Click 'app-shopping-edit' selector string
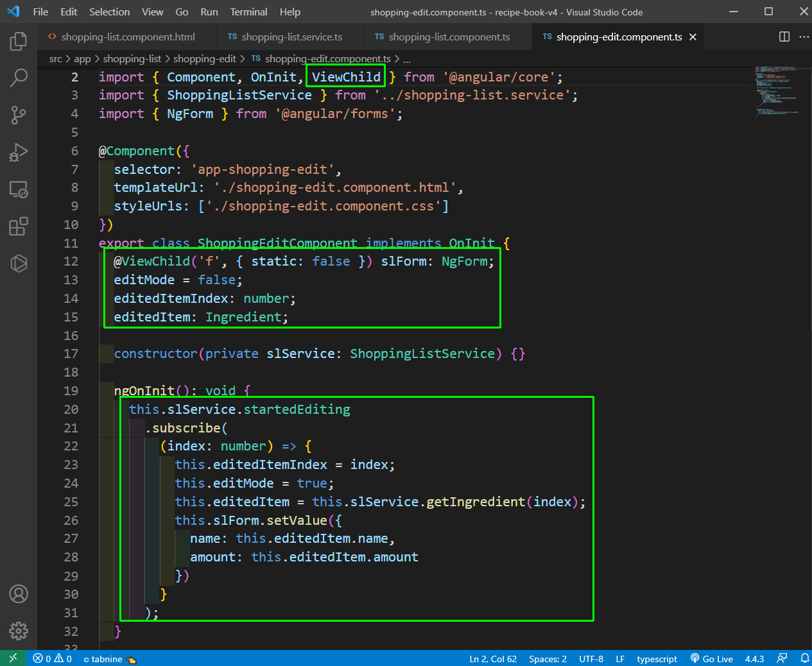812x666 pixels. point(263,169)
